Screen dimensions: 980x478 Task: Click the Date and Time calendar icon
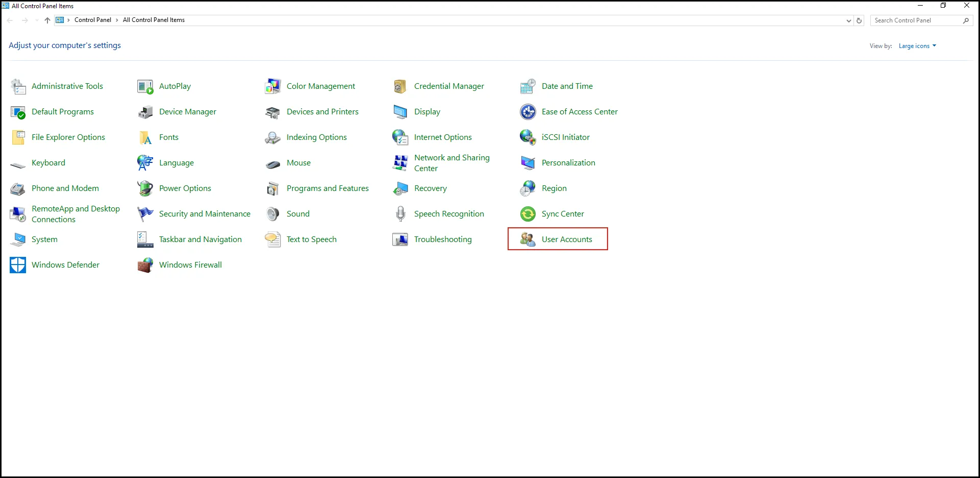click(528, 86)
